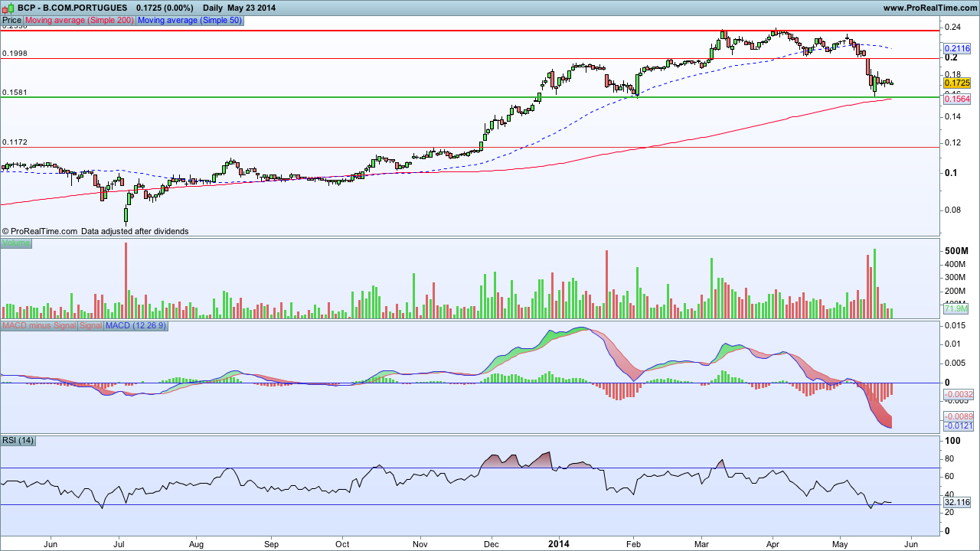The width and height of the screenshot is (980, 551).
Task: Click the 60 RSI axis label
Action: tap(951, 477)
